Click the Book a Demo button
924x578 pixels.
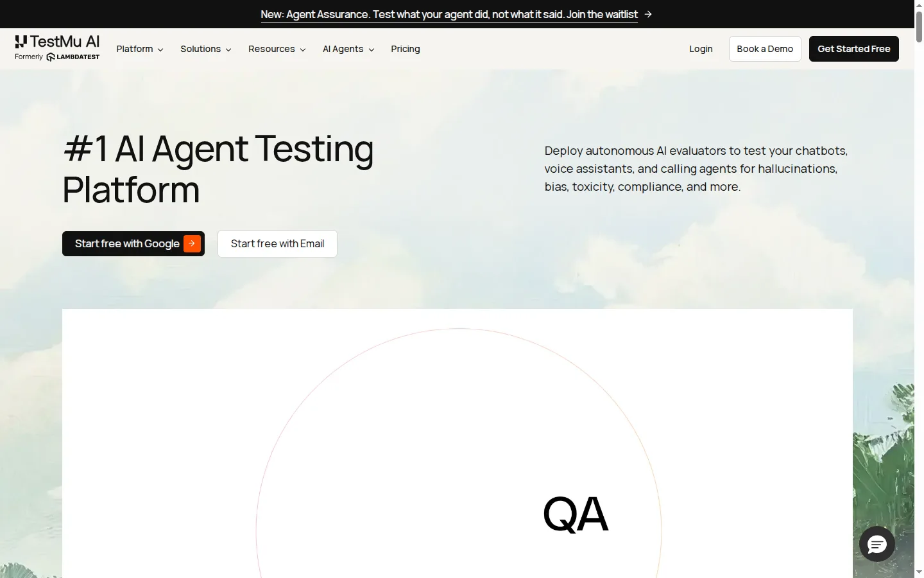coord(765,49)
